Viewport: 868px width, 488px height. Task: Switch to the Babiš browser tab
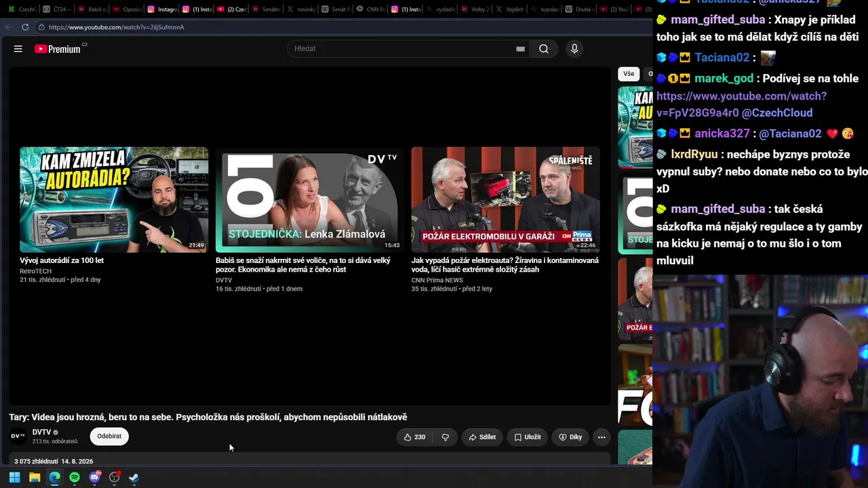92,9
